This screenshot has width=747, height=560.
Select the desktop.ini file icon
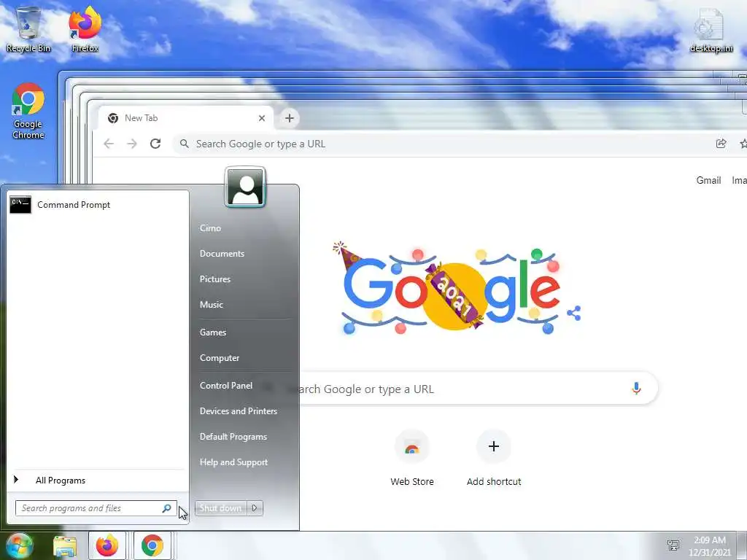click(x=711, y=30)
